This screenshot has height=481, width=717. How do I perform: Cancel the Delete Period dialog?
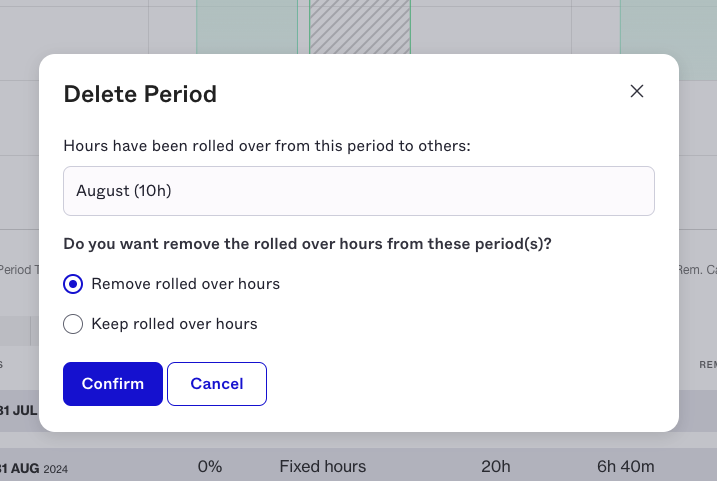217,384
